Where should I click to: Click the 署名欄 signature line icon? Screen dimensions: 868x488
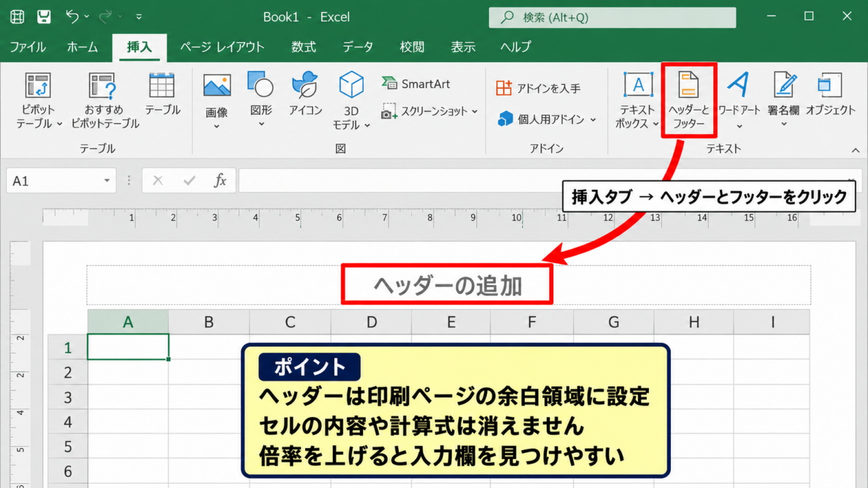tap(785, 85)
